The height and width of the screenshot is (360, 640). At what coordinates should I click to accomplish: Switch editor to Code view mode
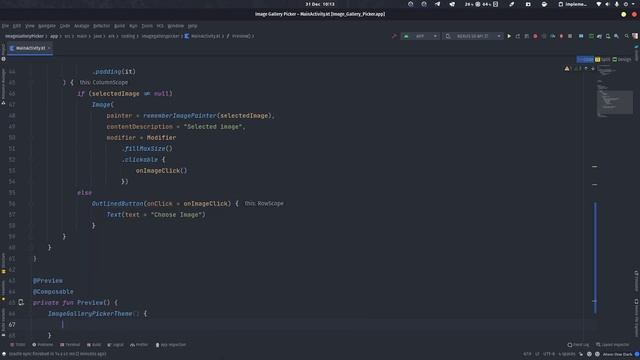pyautogui.click(x=585, y=60)
